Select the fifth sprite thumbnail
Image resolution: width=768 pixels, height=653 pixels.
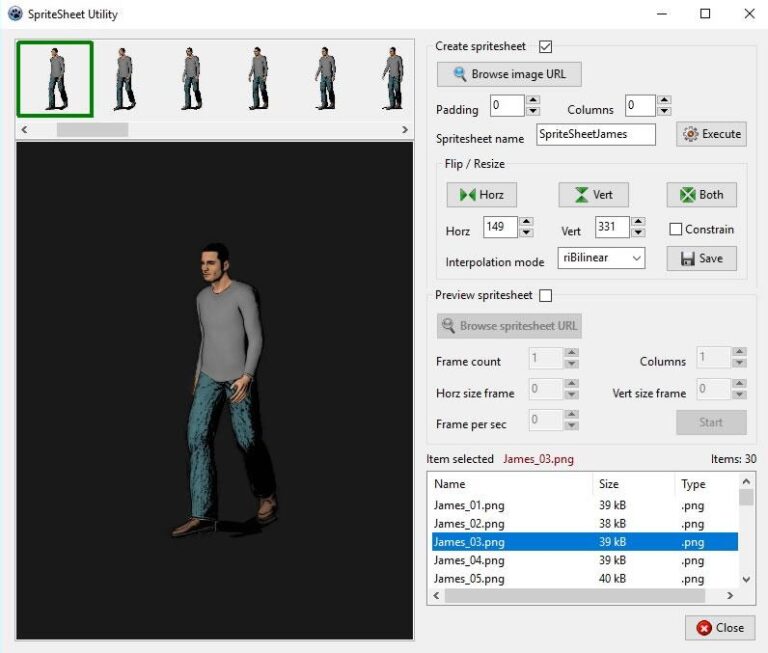(326, 79)
